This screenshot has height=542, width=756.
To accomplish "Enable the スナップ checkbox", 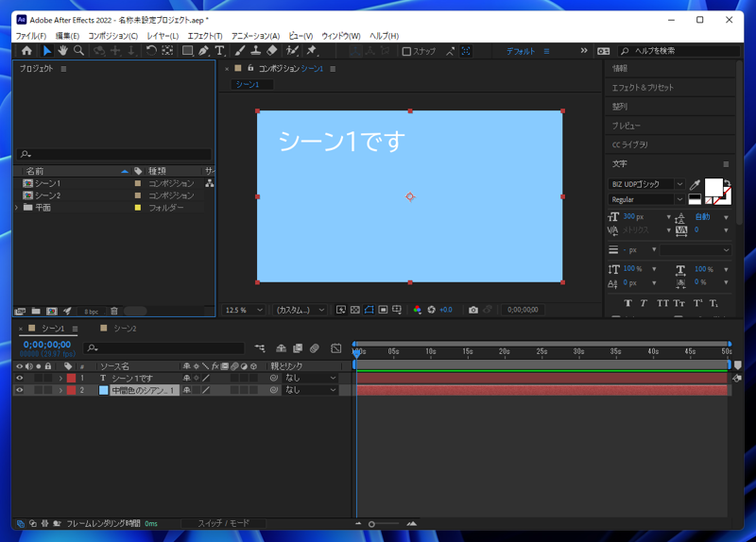I will click(x=406, y=52).
